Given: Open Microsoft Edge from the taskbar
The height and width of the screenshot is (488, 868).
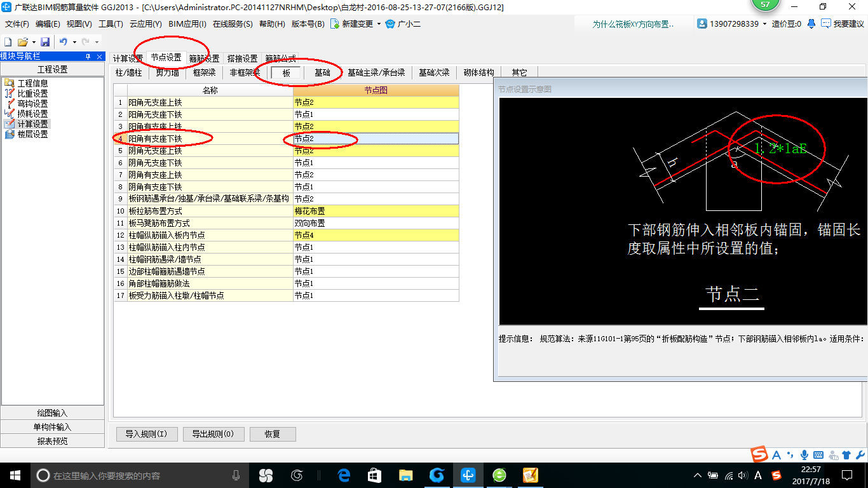Looking at the screenshot, I should click(x=344, y=475).
